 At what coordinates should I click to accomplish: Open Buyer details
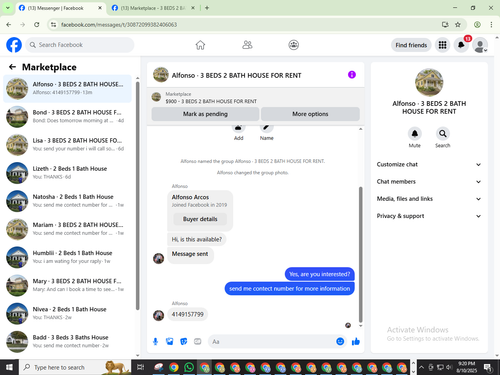200,219
